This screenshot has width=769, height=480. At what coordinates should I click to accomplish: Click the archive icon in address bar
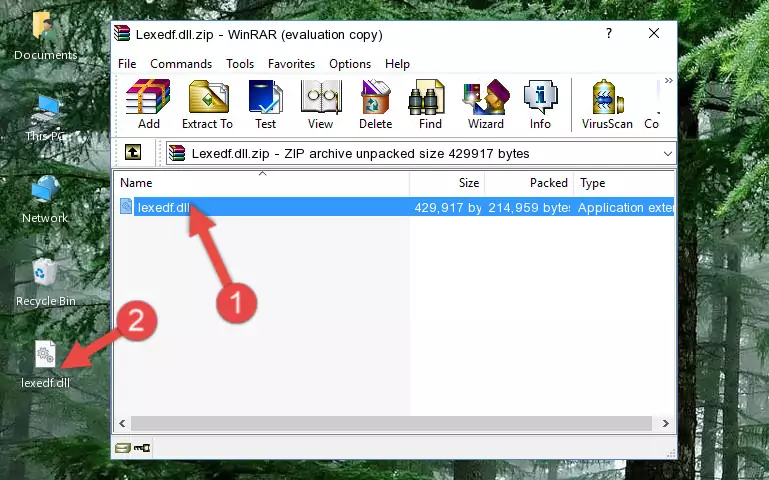(x=177, y=153)
